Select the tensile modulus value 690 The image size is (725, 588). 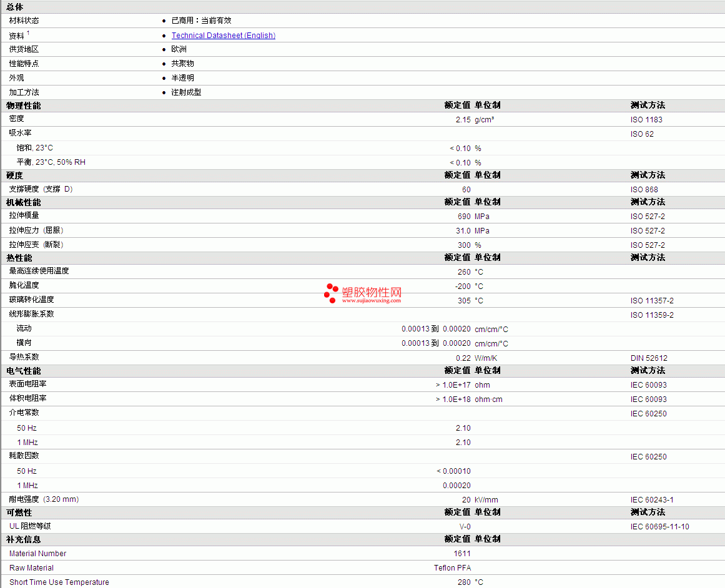pyautogui.click(x=464, y=217)
